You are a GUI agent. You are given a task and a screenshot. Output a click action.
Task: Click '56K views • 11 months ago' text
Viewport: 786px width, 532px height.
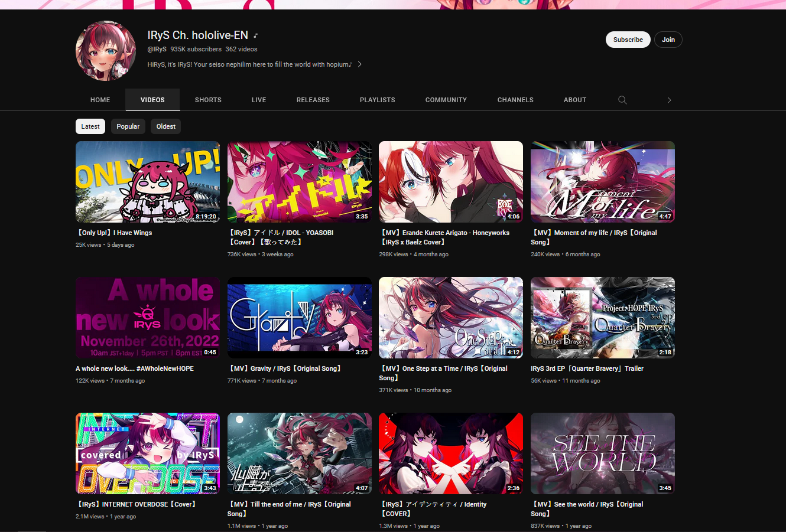(x=566, y=381)
